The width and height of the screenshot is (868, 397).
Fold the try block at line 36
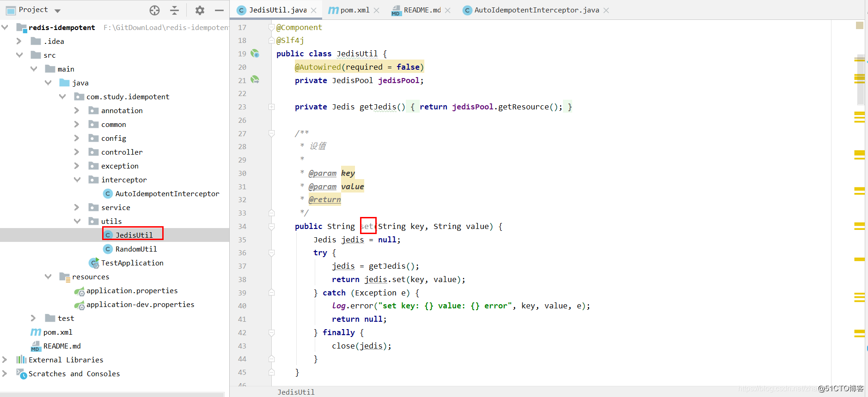[x=272, y=253]
